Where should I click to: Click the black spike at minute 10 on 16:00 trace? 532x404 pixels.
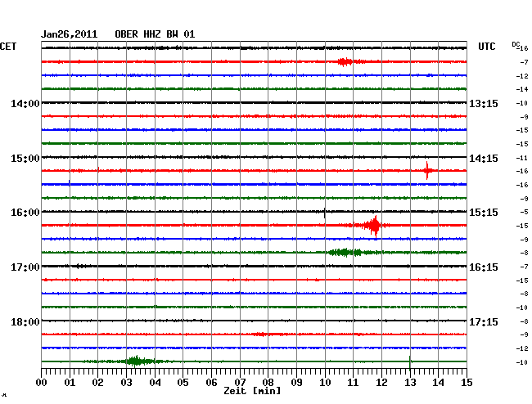click(325, 213)
